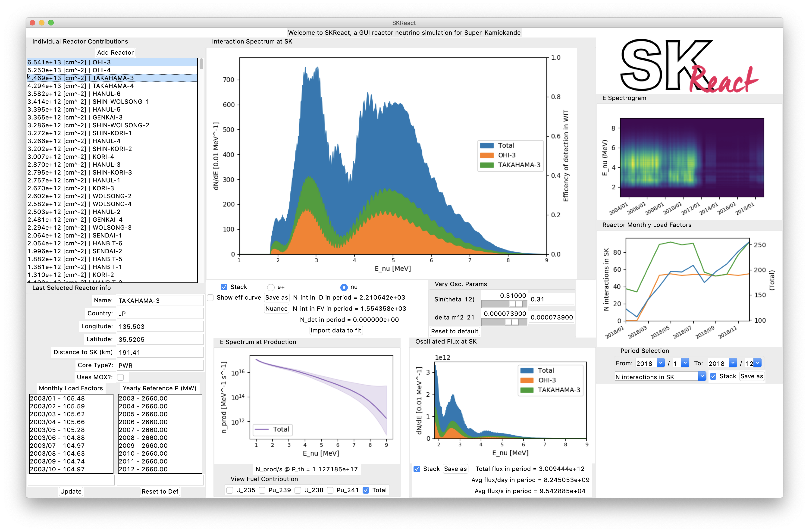Uncheck Stack under the interaction spectrum

pos(224,287)
